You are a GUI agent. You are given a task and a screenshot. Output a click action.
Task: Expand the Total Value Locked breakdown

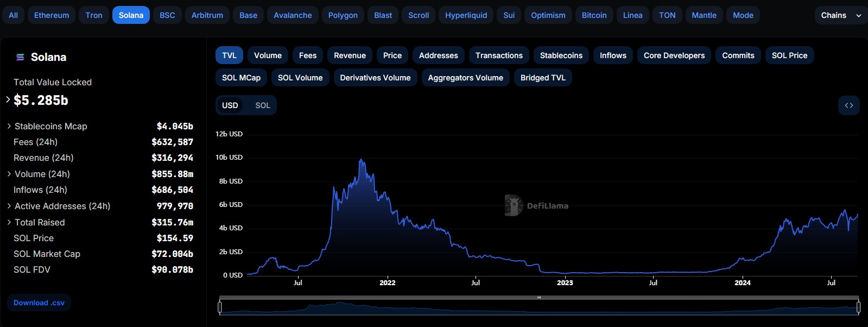coord(8,99)
